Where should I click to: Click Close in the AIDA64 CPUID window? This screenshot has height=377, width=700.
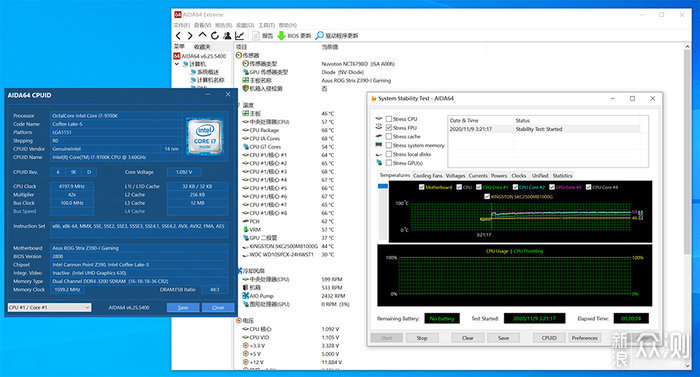click(218, 308)
